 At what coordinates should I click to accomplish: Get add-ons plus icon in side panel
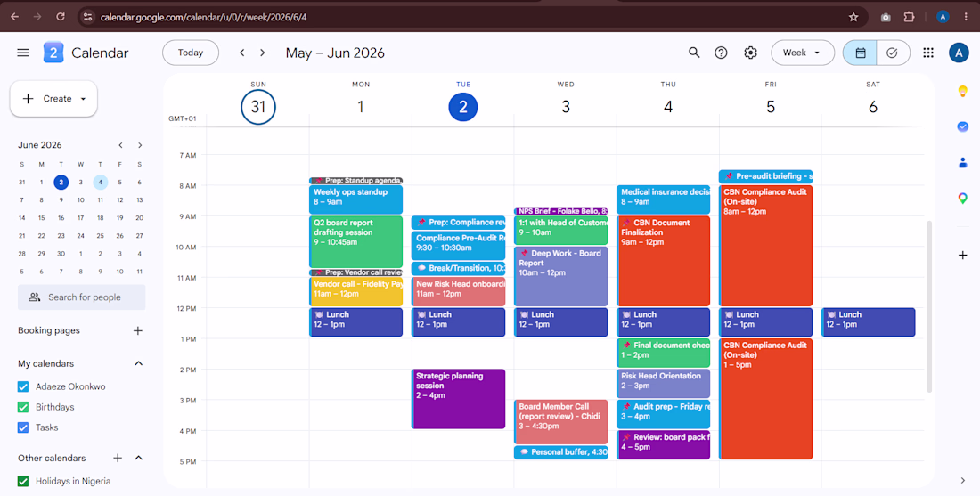962,255
